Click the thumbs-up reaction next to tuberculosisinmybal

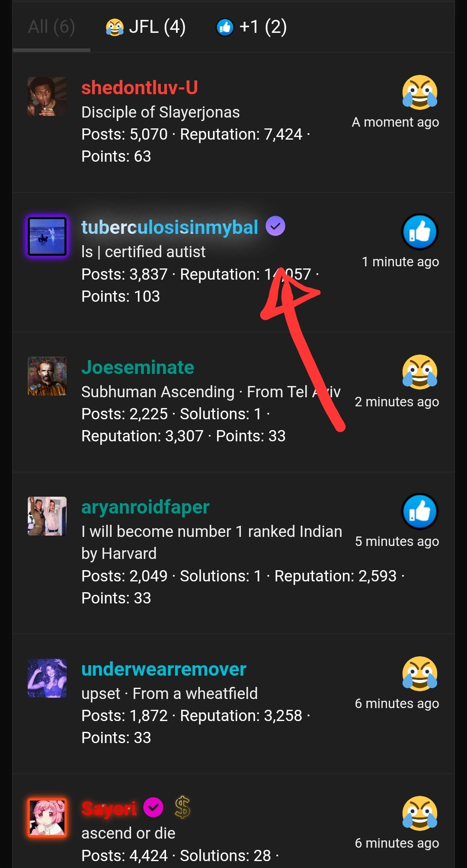pyautogui.click(x=419, y=232)
